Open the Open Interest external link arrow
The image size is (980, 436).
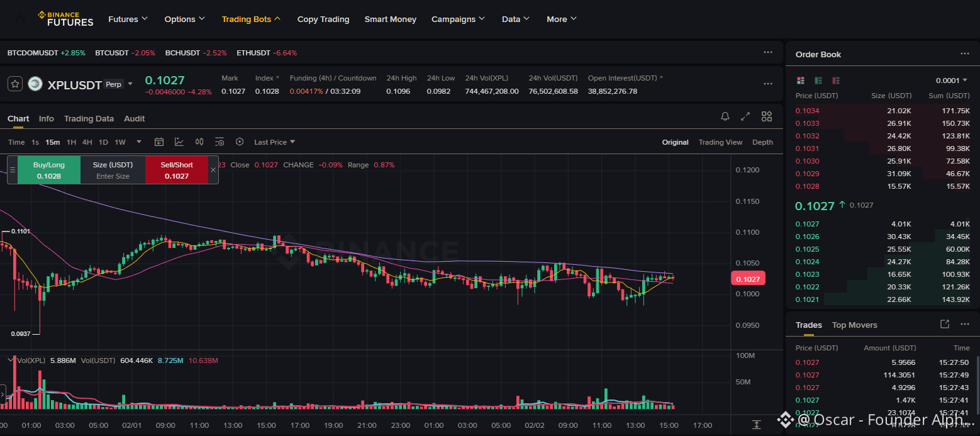pos(660,78)
